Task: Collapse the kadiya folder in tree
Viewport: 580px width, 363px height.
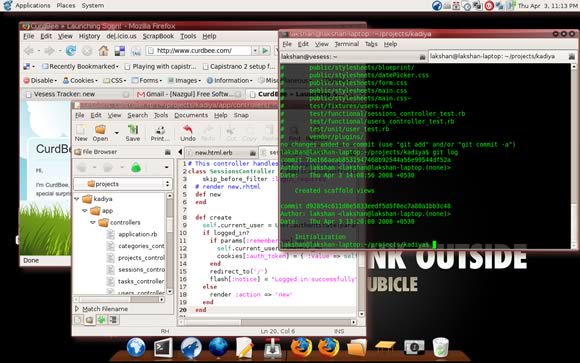Action: pos(77,199)
